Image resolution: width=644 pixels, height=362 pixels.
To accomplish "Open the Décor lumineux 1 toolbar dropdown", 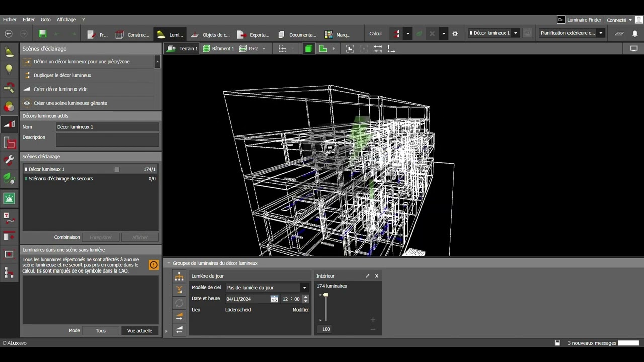I will (515, 33).
